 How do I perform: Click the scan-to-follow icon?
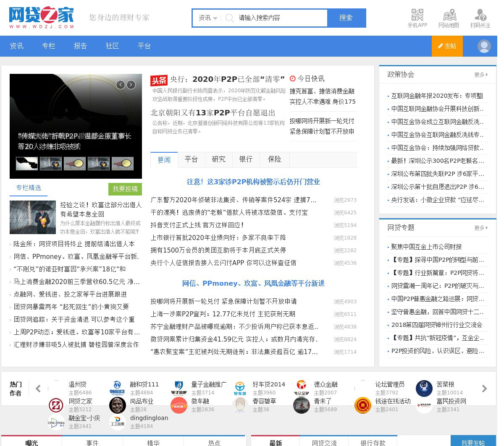[480, 15]
